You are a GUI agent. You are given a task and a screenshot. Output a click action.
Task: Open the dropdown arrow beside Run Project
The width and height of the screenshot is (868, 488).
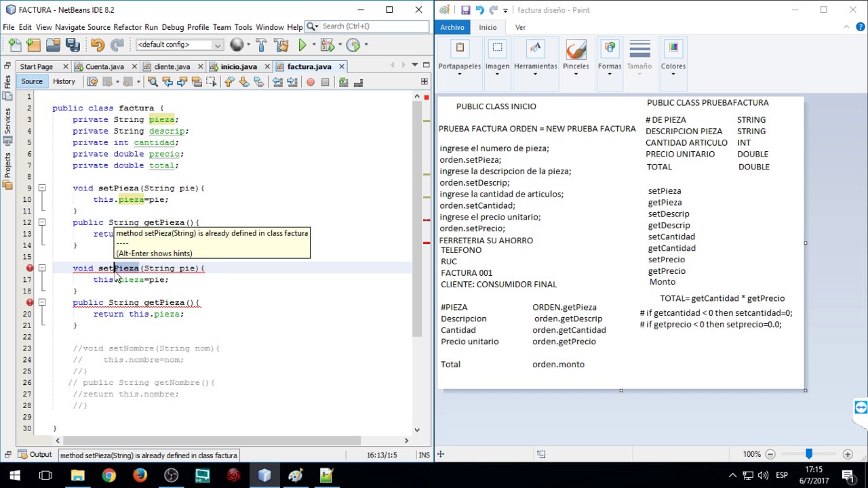tap(313, 45)
